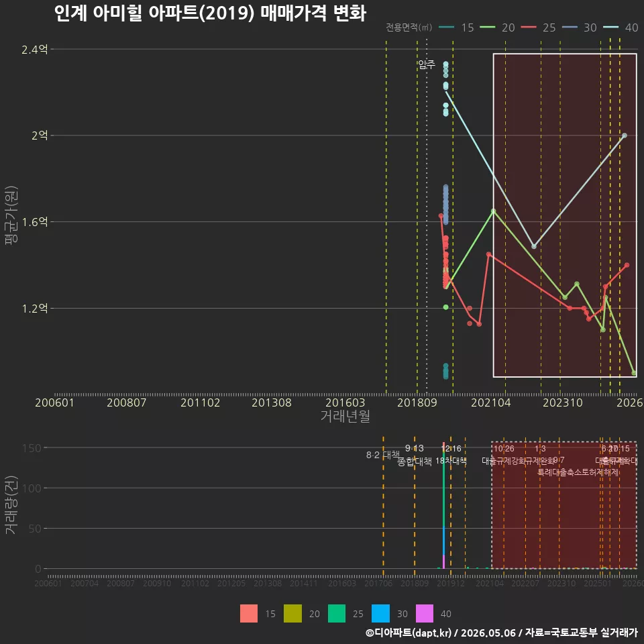Click the magenta 40 swatch in bottom legend
Viewport: 644px width, 644px height.
425,614
